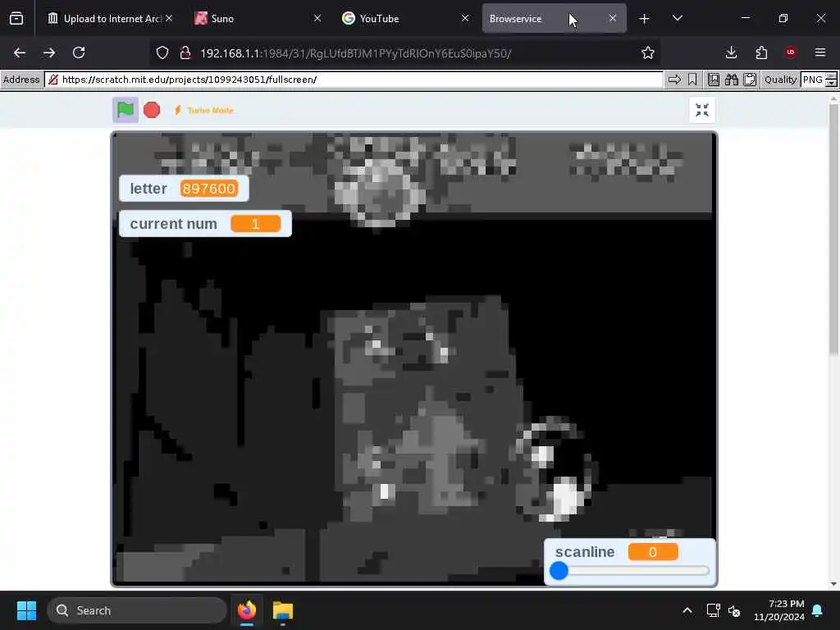Click Browservice Address input field
840x630 pixels.
tap(354, 80)
